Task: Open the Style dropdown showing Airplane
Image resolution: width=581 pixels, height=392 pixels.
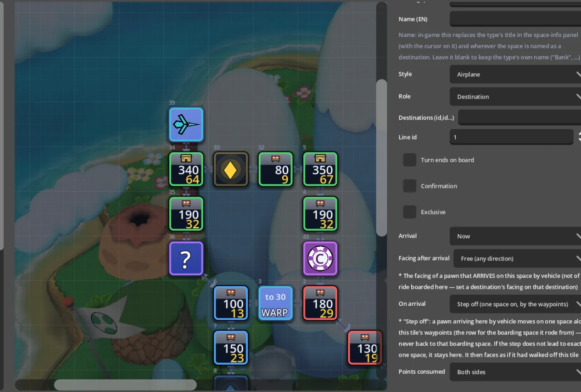Action: tap(515, 74)
